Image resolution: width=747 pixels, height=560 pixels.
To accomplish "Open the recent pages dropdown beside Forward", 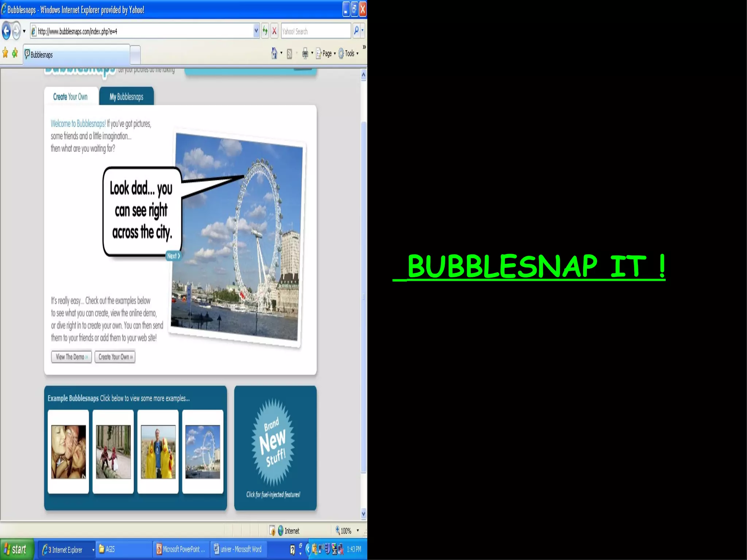I will tap(24, 31).
